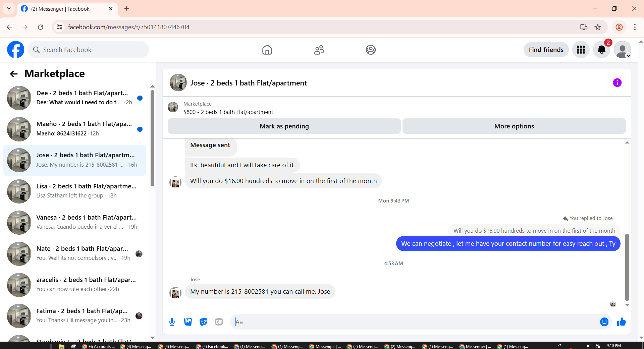The height and width of the screenshot is (349, 644).
Task: Click Jose's 'My number is 215-8002581' message
Action: [260, 292]
